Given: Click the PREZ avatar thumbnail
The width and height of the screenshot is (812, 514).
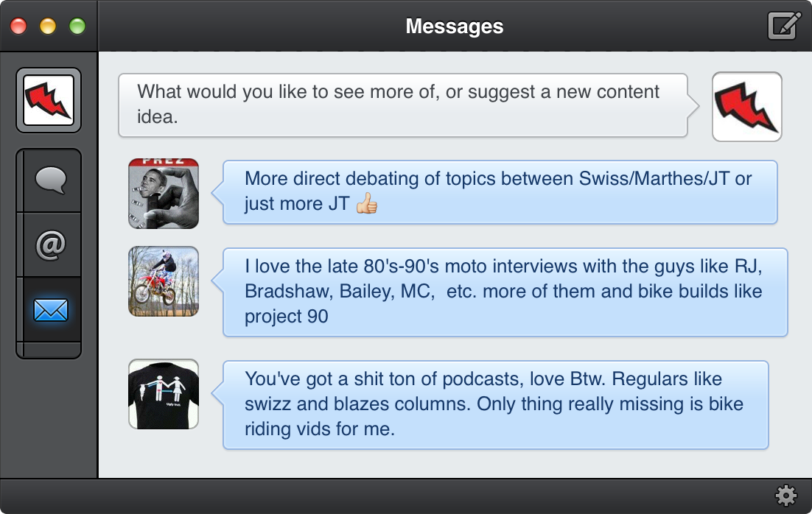Looking at the screenshot, I should [x=164, y=193].
